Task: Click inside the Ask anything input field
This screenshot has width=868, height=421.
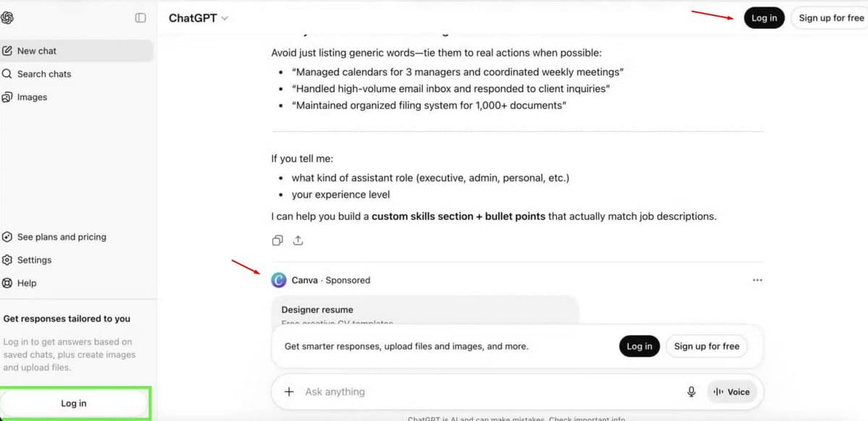Action: coord(434,391)
